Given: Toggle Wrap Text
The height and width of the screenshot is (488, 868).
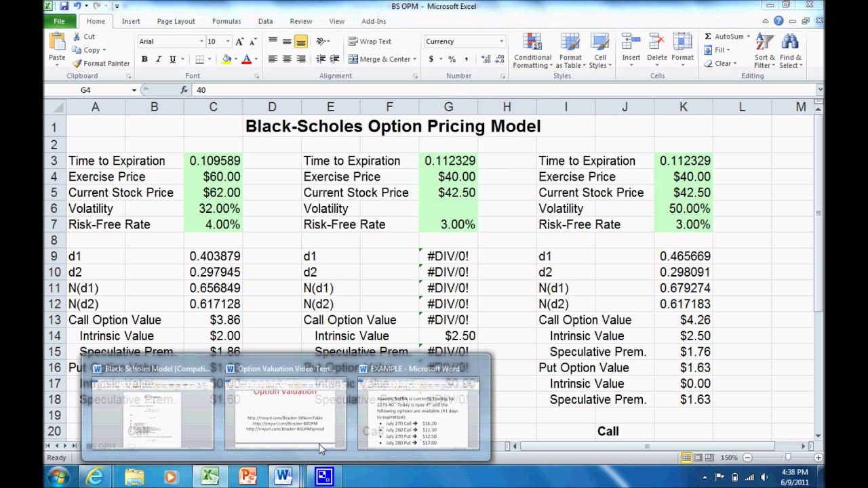Looking at the screenshot, I should point(370,41).
